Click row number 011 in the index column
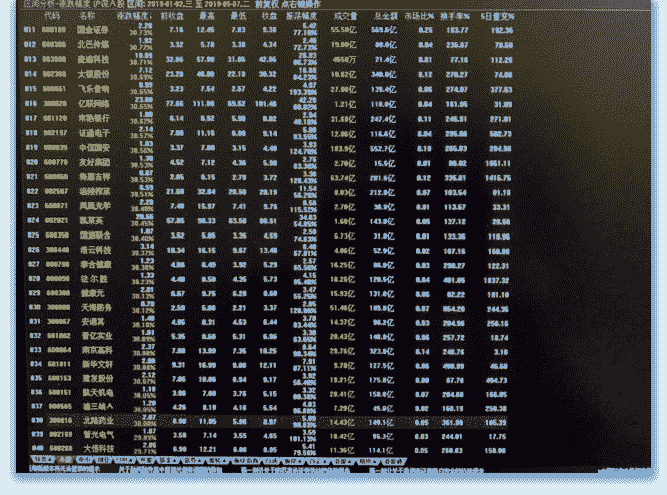 [29, 30]
